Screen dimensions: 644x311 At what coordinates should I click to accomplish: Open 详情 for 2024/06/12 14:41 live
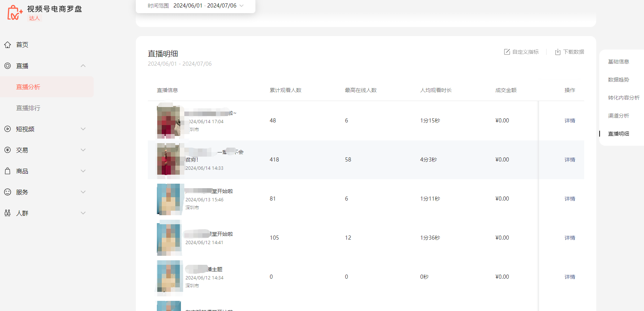[x=570, y=238]
